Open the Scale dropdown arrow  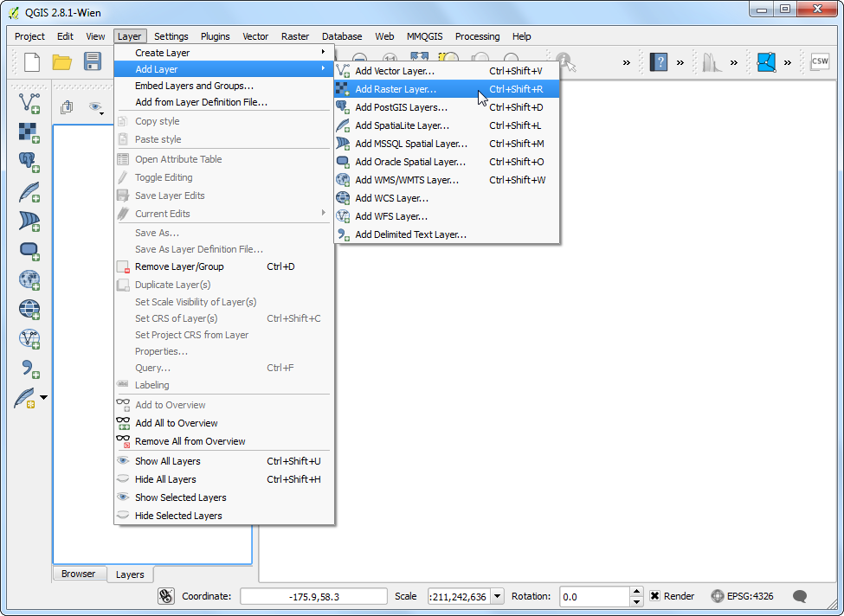point(498,596)
